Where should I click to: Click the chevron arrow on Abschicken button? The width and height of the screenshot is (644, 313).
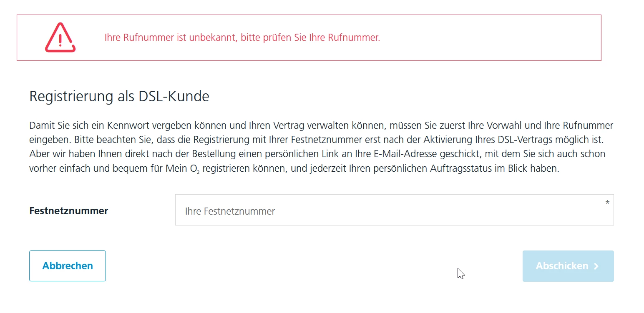pyautogui.click(x=596, y=266)
